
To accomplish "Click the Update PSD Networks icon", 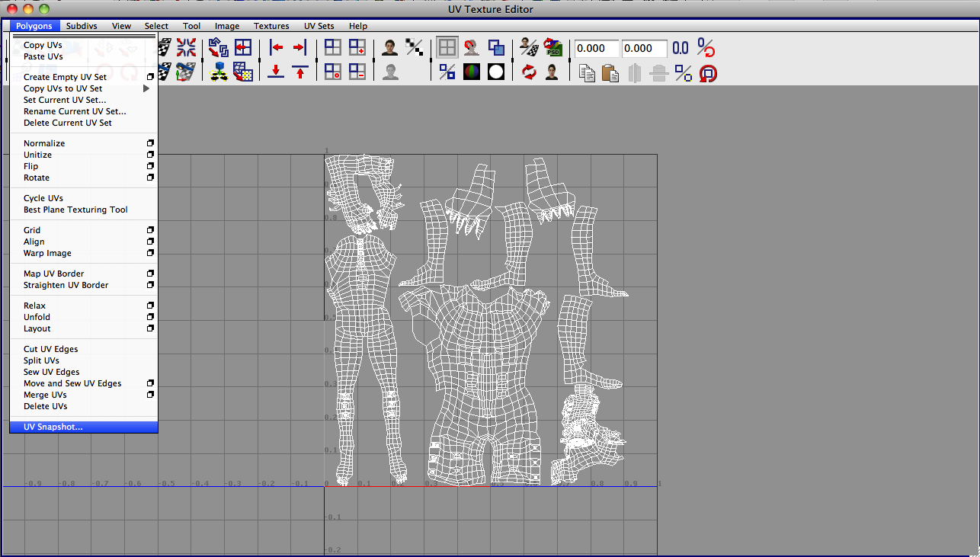I will 554,48.
